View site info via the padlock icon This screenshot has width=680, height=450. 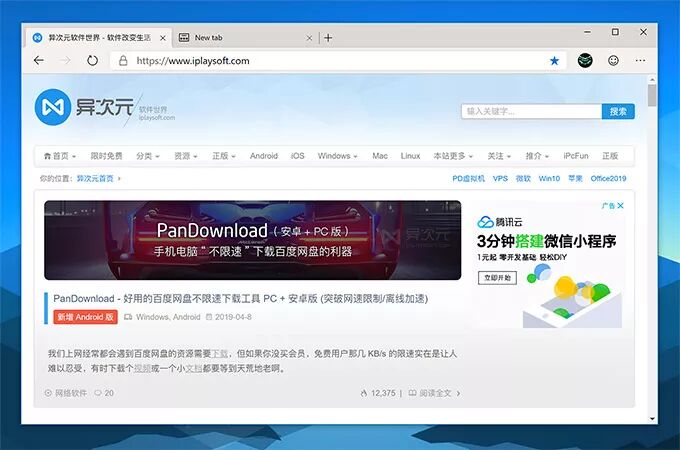tap(123, 61)
